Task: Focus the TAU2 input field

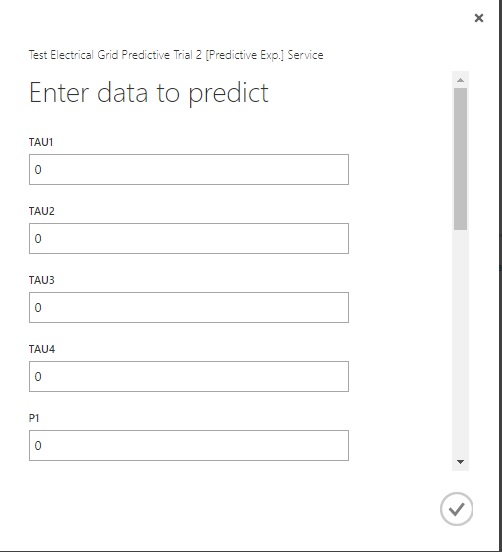Action: point(189,238)
